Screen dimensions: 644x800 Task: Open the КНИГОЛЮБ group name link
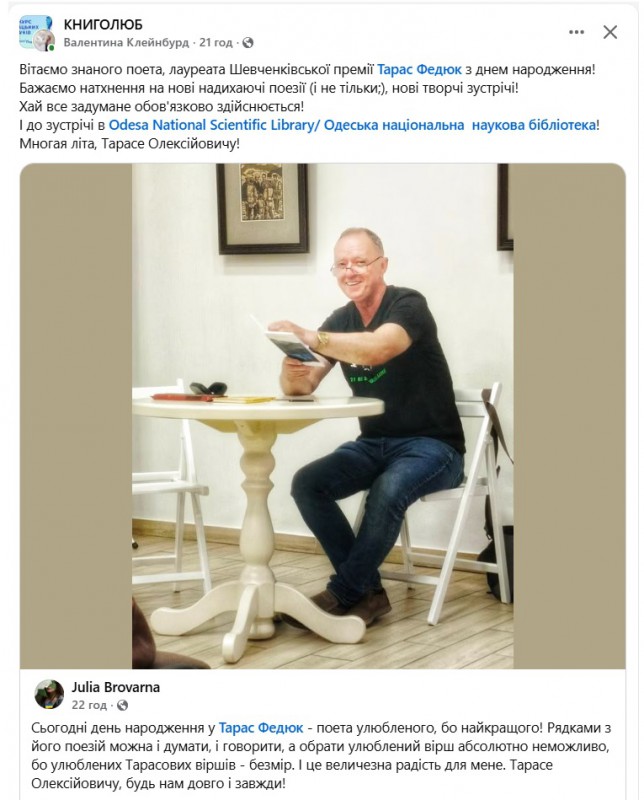pos(103,24)
